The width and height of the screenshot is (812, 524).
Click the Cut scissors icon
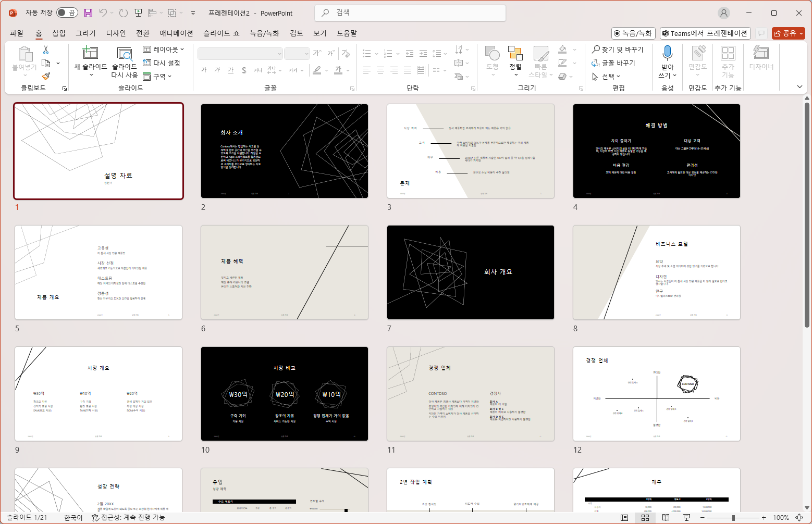[x=46, y=49]
